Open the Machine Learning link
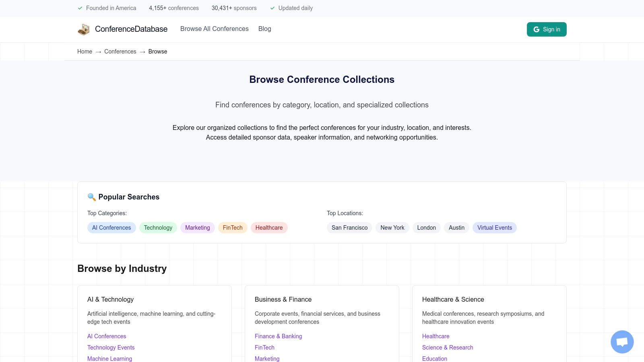Screen dimensions: 644x362 (x=109, y=358)
